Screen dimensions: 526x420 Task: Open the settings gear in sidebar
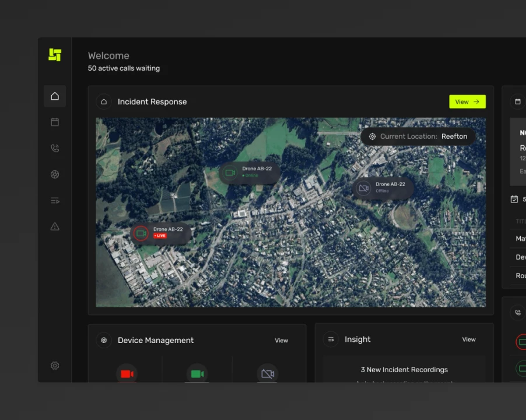tap(55, 365)
